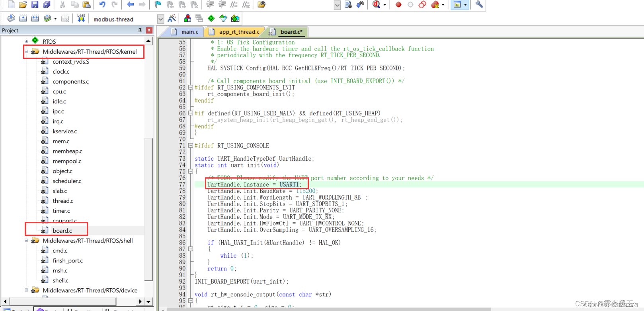
Task: Open the configuration wrench settings
Action: click(x=479, y=4)
